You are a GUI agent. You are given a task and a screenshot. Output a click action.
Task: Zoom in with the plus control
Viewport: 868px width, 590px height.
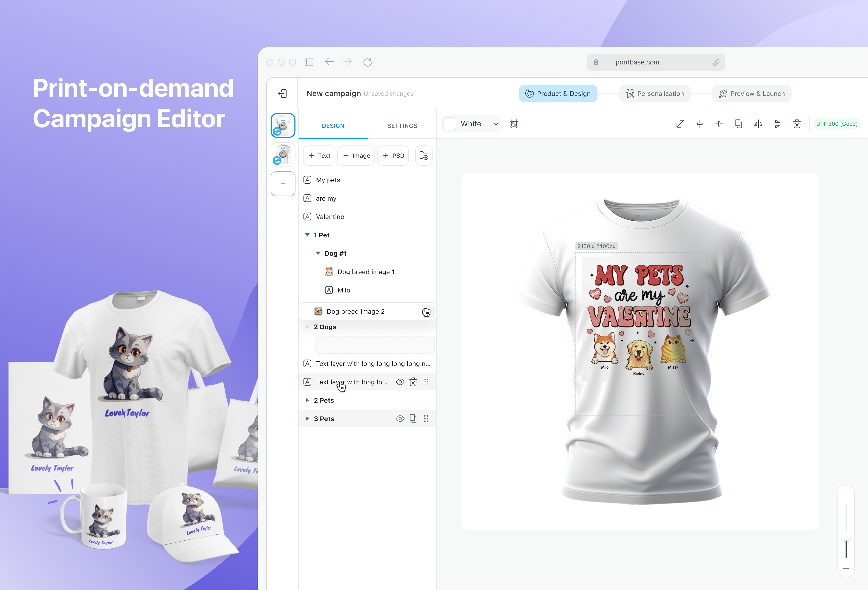pyautogui.click(x=846, y=493)
